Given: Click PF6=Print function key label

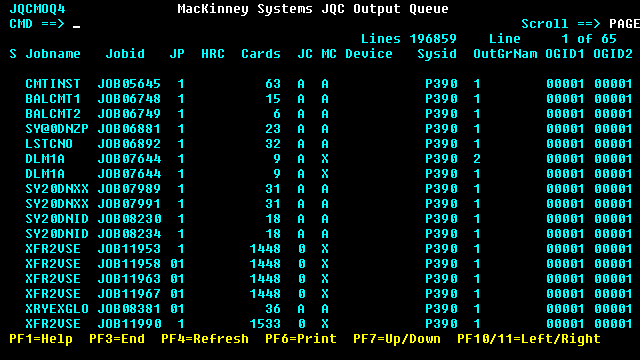Looking at the screenshot, I should [x=301, y=339].
